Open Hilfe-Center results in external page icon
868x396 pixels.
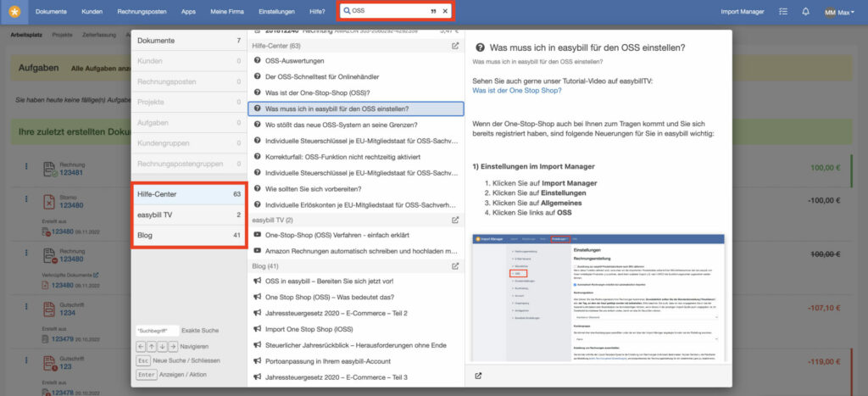pyautogui.click(x=455, y=46)
